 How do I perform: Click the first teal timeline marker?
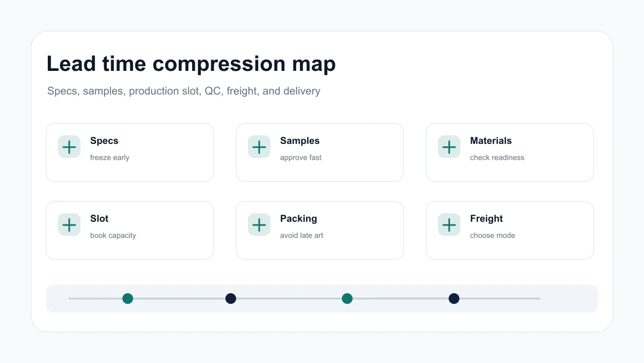coord(128,299)
